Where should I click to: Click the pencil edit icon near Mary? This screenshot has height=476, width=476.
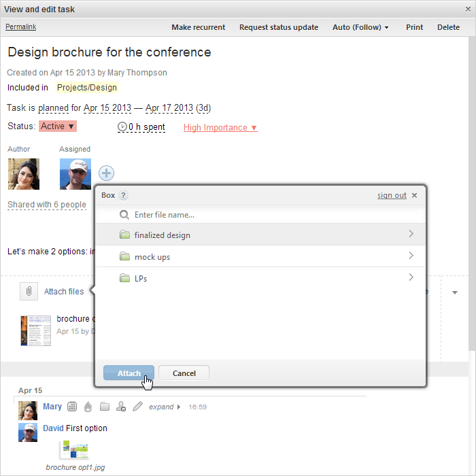(x=137, y=407)
